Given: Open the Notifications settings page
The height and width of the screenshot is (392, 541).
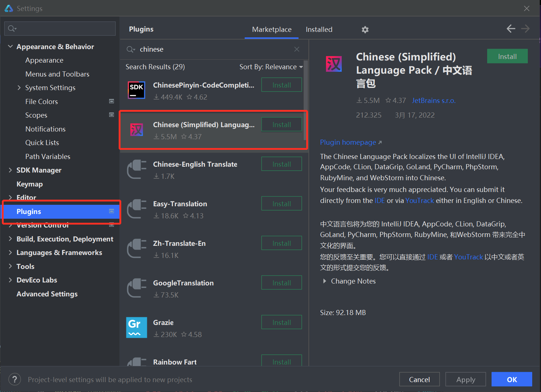Looking at the screenshot, I should pos(45,129).
